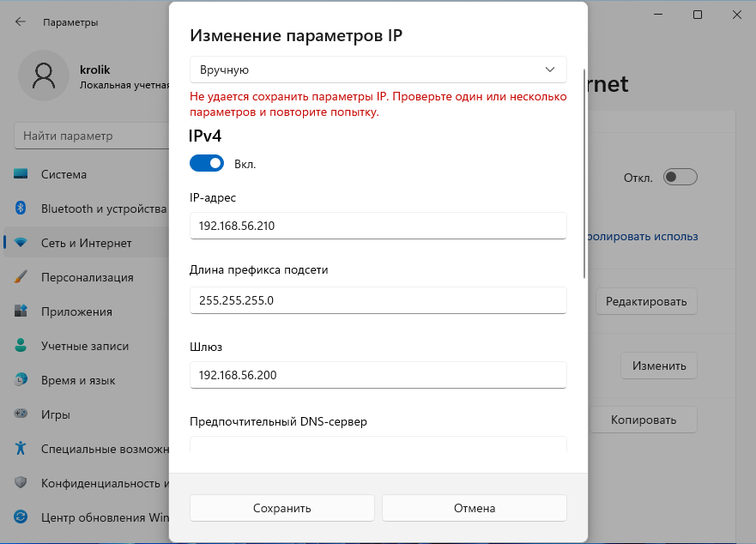
Task: Open Учетные записи section
Action: point(87,345)
